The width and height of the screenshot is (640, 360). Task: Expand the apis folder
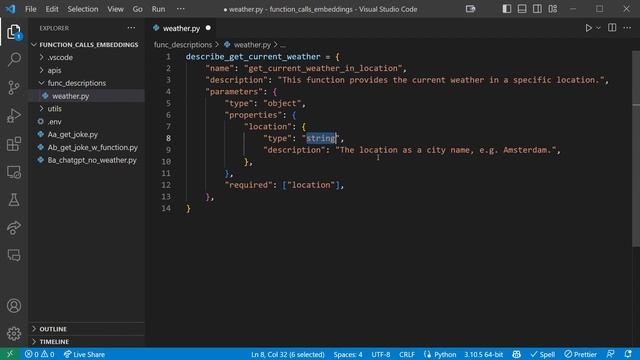pyautogui.click(x=86, y=70)
